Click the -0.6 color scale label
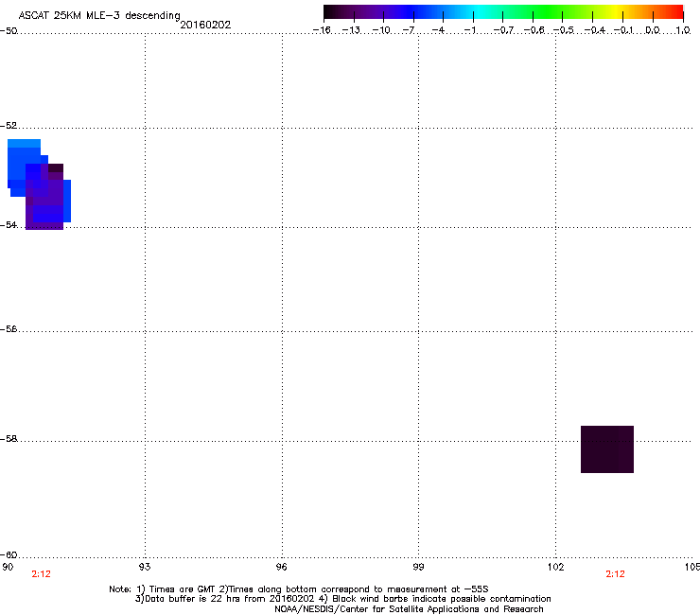Screen dimensions: 700x615 pyautogui.click(x=534, y=30)
